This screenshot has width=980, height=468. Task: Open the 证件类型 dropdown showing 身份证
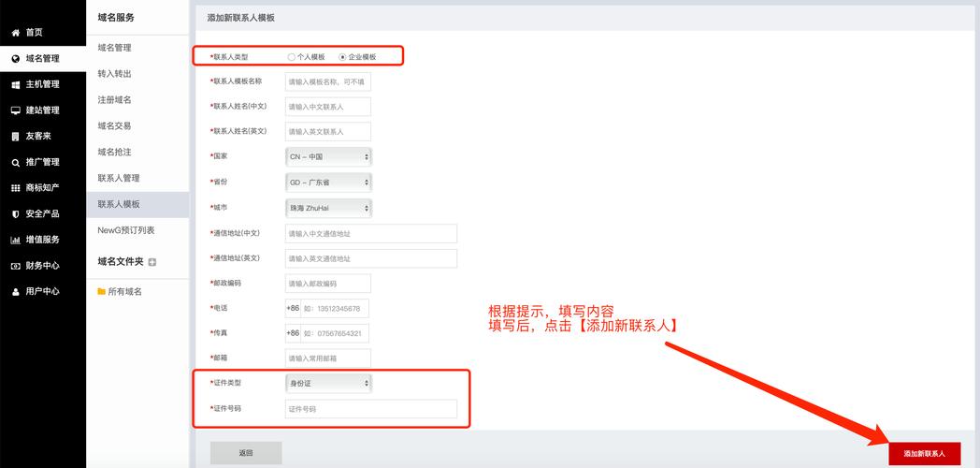click(327, 383)
